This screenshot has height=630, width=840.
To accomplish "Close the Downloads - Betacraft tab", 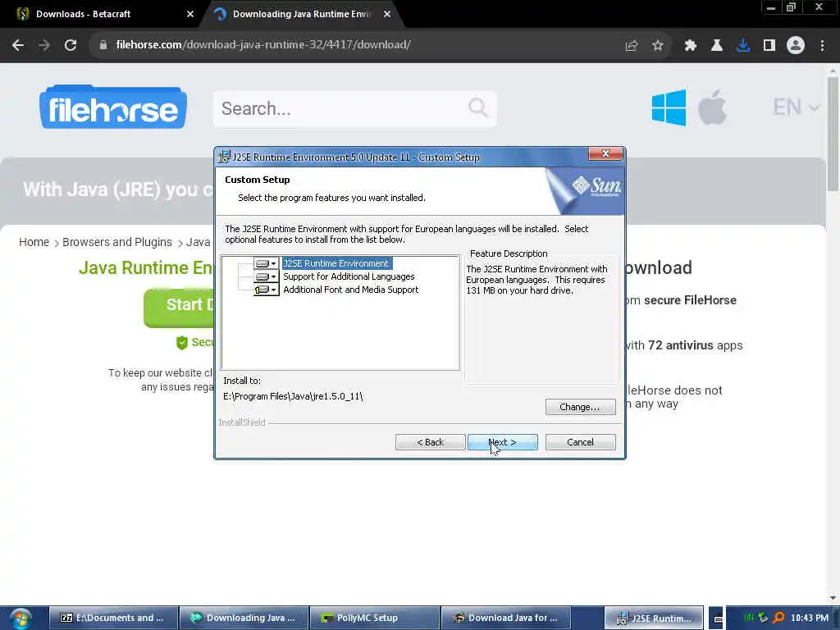I will point(190,14).
